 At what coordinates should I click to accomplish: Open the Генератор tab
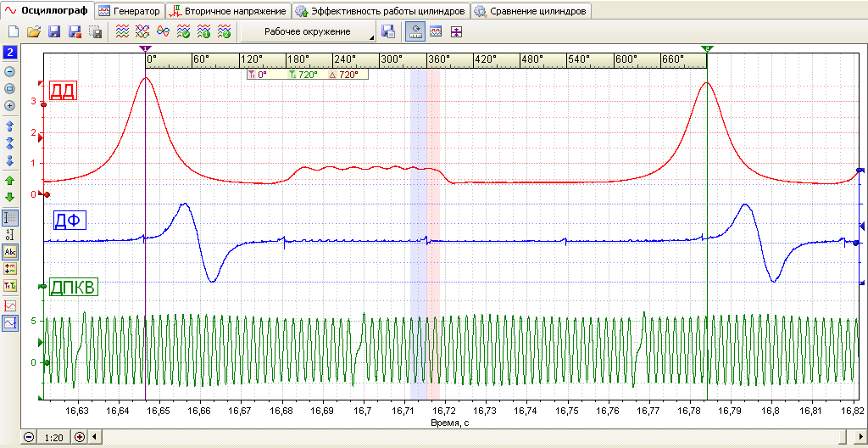point(130,10)
